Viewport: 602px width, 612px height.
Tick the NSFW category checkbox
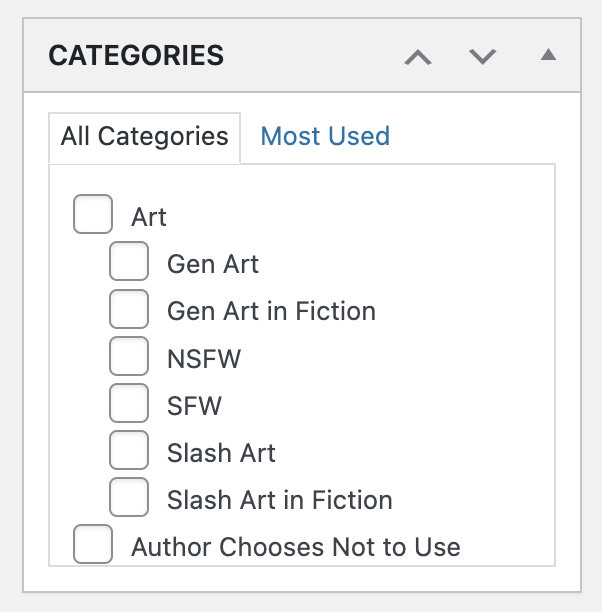129,356
